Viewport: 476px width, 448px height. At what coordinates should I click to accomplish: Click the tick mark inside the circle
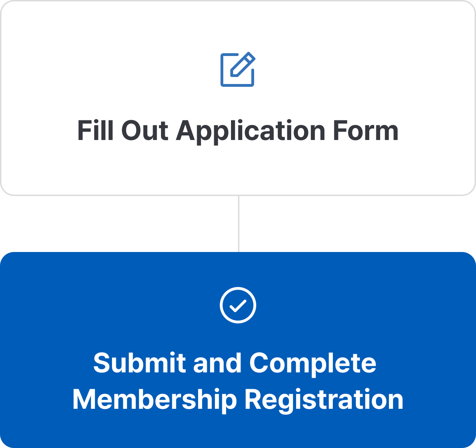click(x=238, y=306)
